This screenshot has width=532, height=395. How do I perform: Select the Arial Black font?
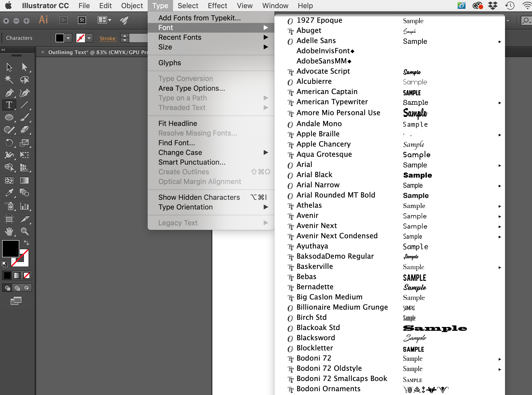pyautogui.click(x=389, y=175)
